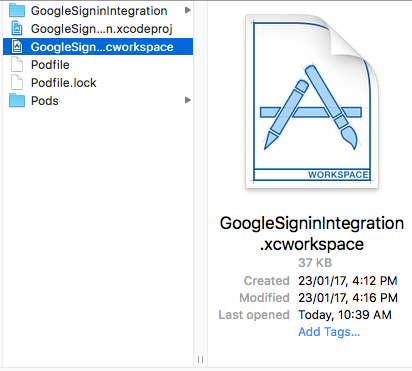Select the GoogleSigninIntegration folder name
Image resolution: width=412 pixels, height=371 pixels.
(99, 11)
